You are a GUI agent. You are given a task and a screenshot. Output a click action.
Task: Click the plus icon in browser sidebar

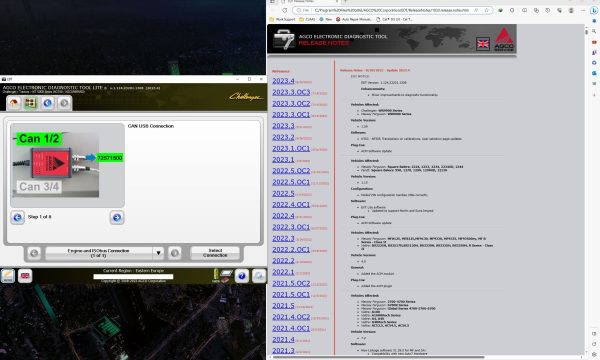[x=594, y=94]
